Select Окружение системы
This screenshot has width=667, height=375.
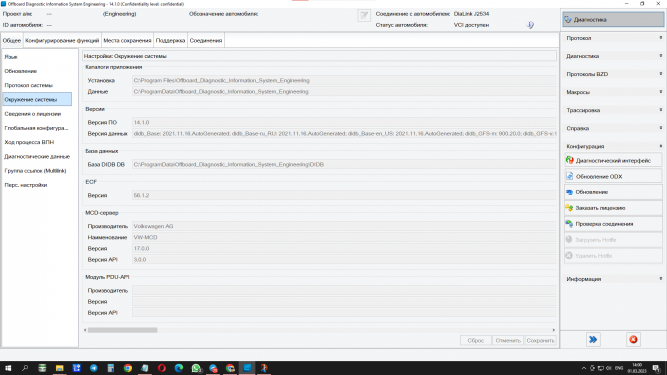(37, 99)
